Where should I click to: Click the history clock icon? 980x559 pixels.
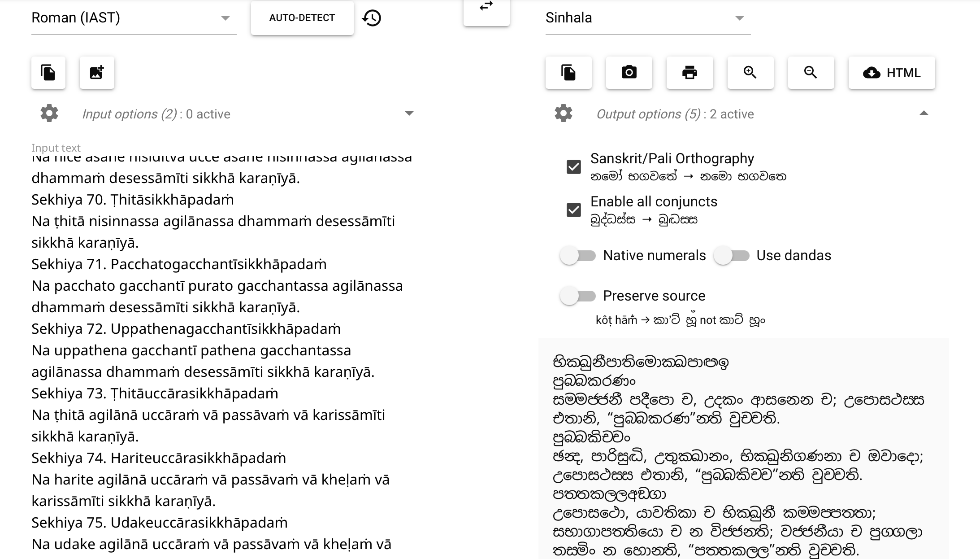point(372,18)
